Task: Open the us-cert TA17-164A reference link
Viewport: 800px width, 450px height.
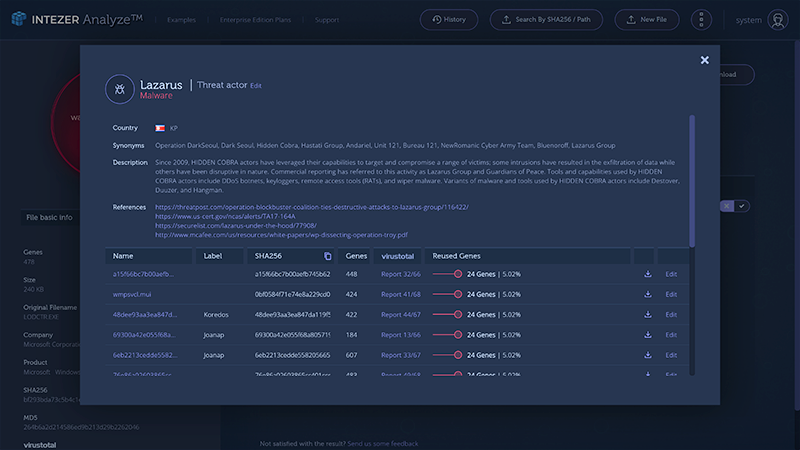Action: coord(225,216)
